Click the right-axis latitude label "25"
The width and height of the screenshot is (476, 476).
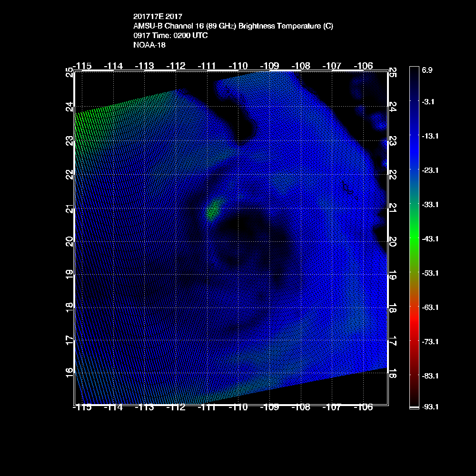click(x=393, y=72)
